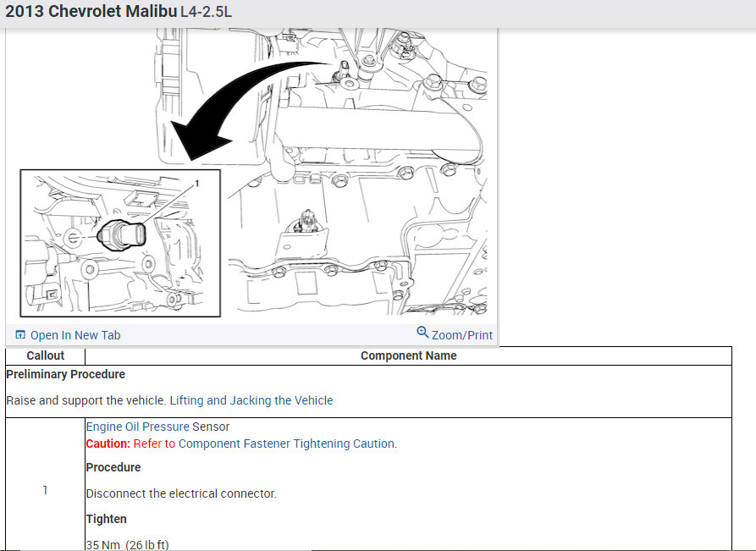Open Lifting and Jacking the Vehicle link
The width and height of the screenshot is (756, 551).
pos(251,400)
